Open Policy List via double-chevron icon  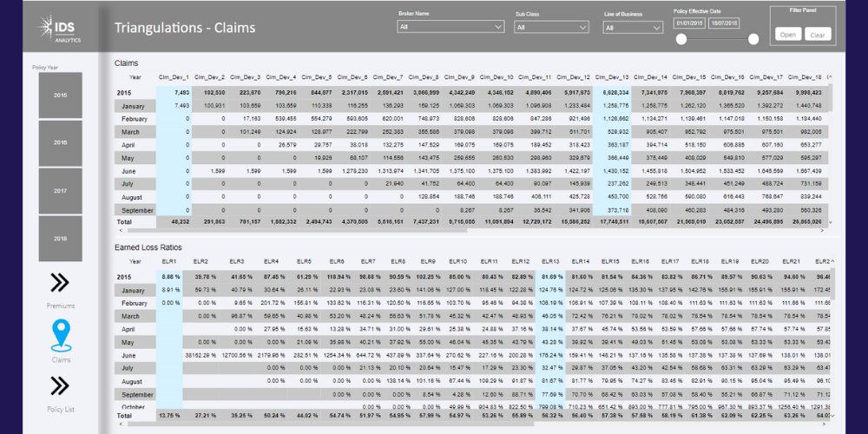point(60,385)
